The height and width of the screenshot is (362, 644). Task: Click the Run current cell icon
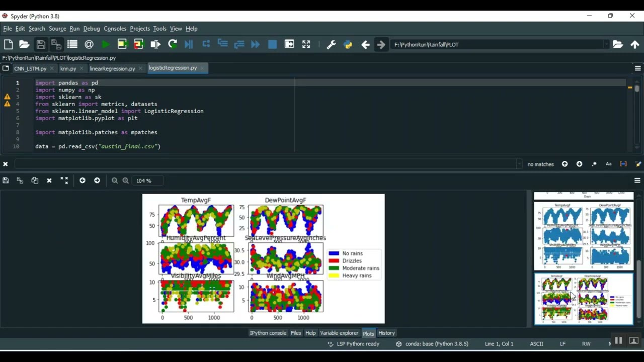[122, 44]
